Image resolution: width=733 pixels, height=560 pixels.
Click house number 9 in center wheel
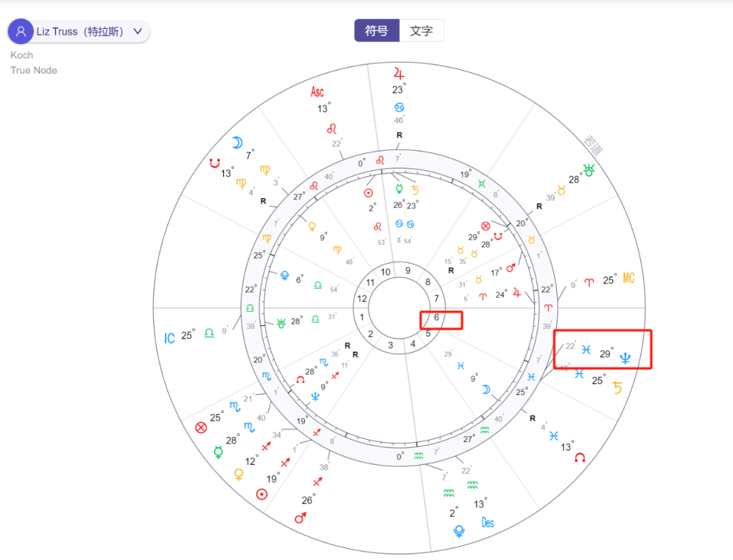click(x=408, y=270)
